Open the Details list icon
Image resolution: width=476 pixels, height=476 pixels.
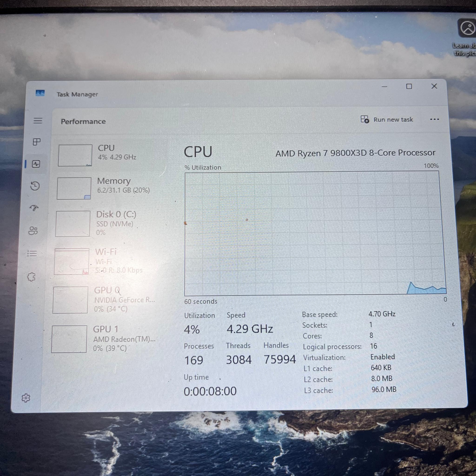coord(32,253)
